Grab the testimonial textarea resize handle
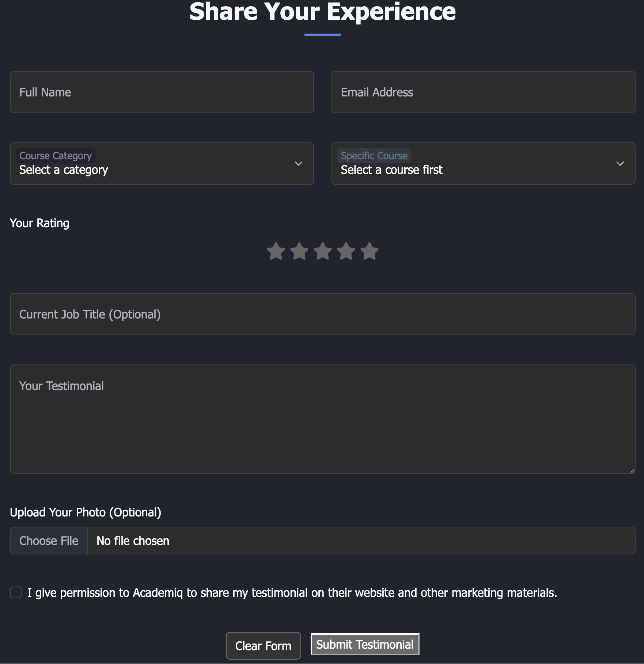This screenshot has width=644, height=664. click(x=632, y=471)
